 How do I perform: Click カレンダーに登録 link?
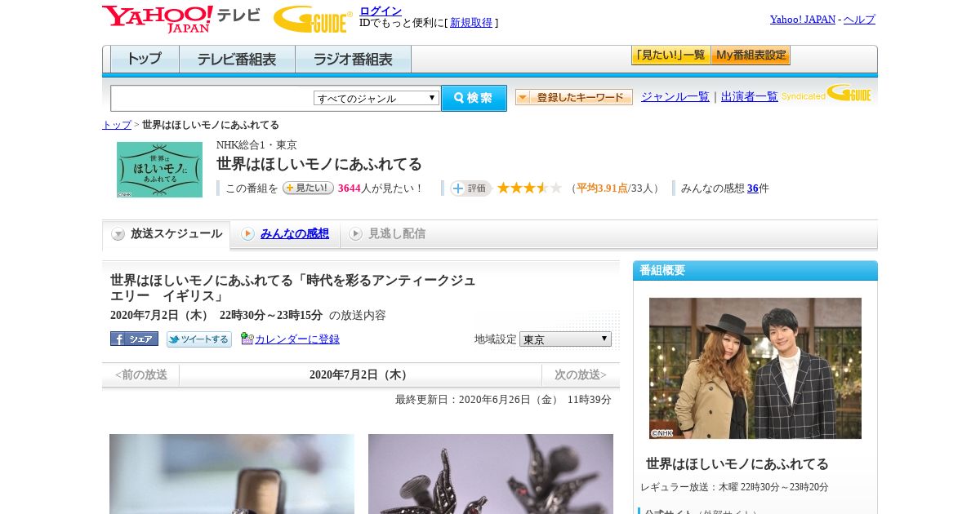[x=297, y=339]
